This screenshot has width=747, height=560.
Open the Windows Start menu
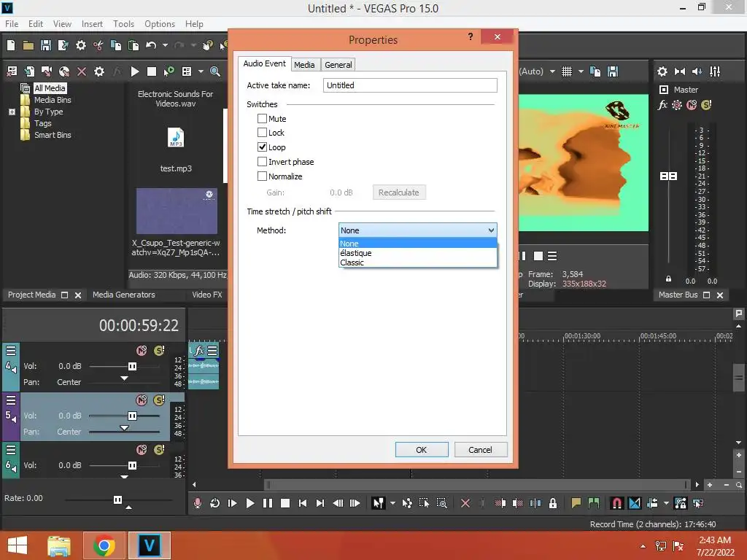(x=18, y=545)
